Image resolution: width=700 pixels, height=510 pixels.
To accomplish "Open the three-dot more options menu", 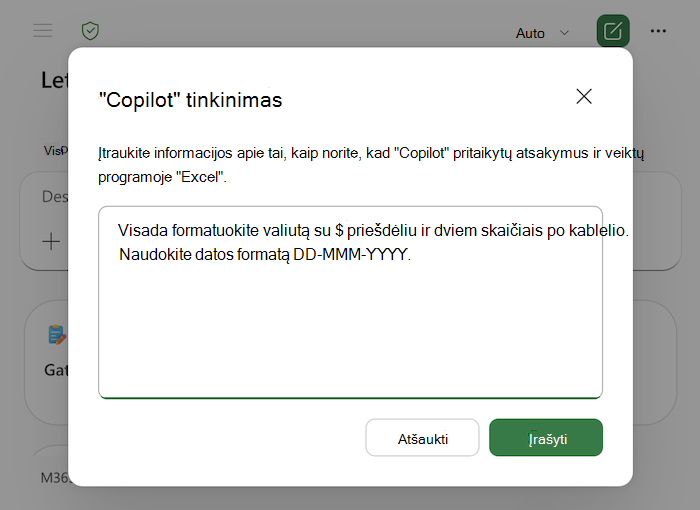I will click(x=658, y=31).
